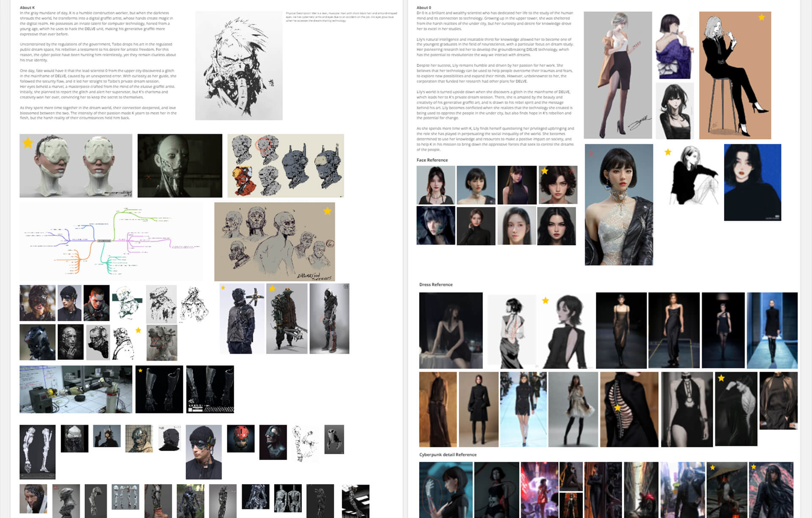The image size is (812, 518).
Task: Open the starred figure with straw hat cyberpunk image
Action: coord(727,490)
